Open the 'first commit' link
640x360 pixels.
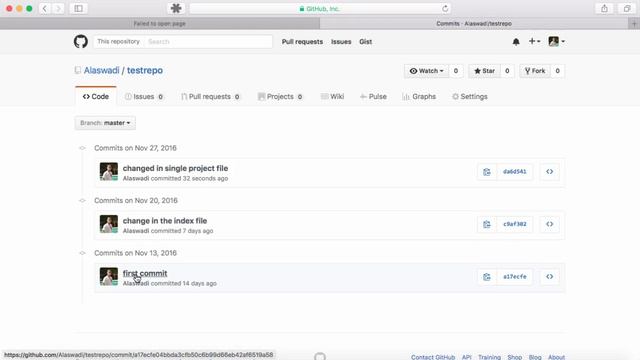click(145, 273)
